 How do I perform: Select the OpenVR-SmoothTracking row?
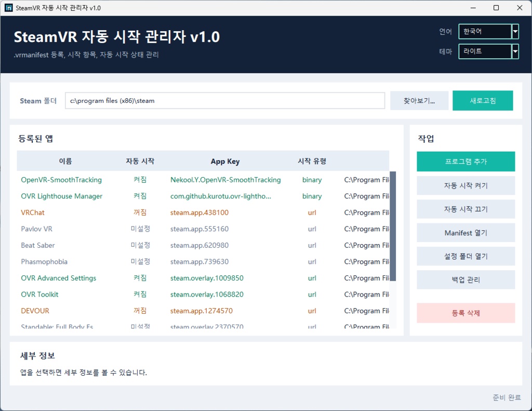(203, 180)
